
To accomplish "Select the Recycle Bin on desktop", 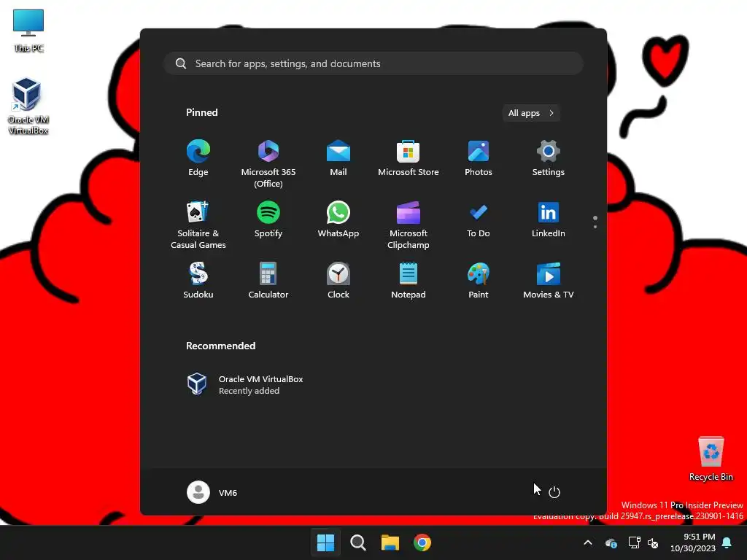I will click(711, 458).
